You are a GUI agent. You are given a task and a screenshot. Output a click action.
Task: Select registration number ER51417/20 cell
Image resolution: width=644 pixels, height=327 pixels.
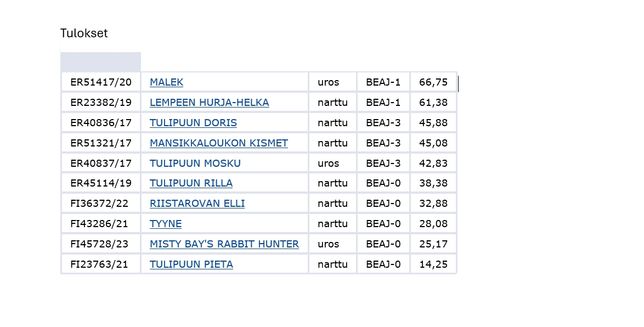101,82
